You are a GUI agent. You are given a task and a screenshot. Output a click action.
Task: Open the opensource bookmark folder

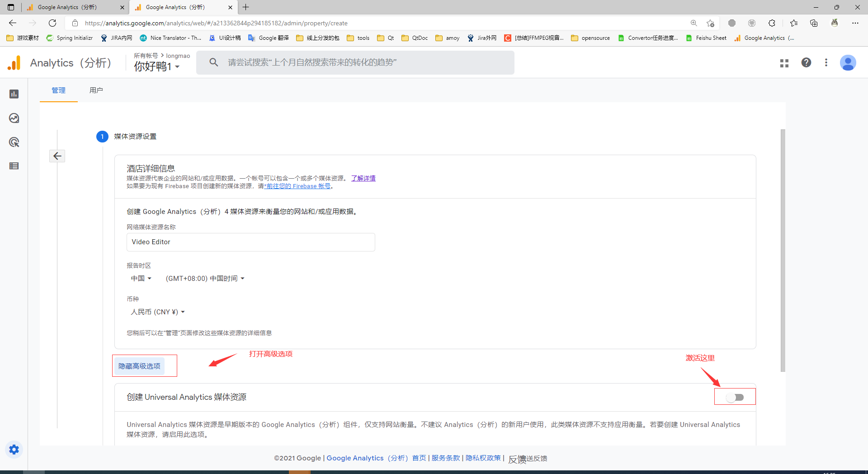point(590,38)
